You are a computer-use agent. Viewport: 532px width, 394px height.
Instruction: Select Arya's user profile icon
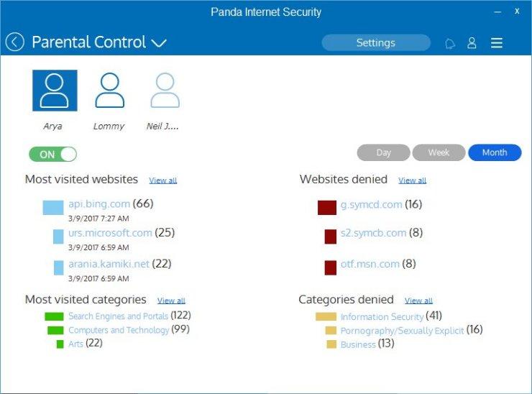pos(55,91)
